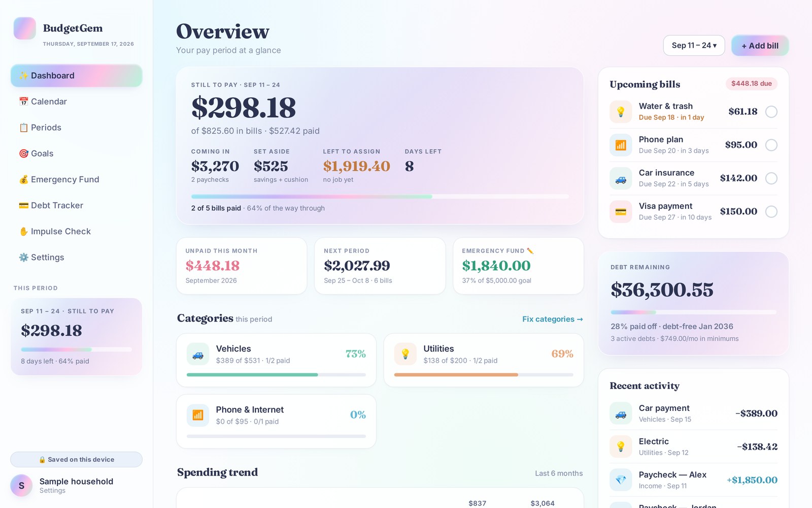The height and width of the screenshot is (508, 812).
Task: Open the Unpaid this month card
Action: (x=242, y=266)
